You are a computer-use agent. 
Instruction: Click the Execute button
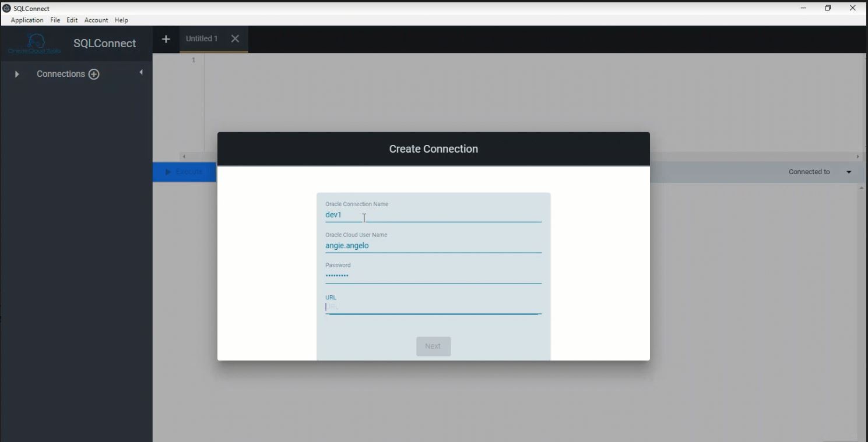coord(184,172)
